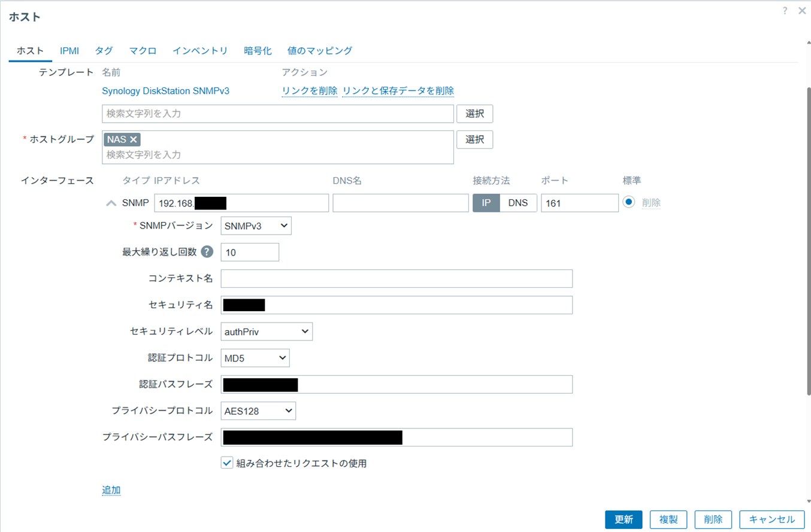Switch connection method to DNS
The width and height of the screenshot is (811, 532).
[x=518, y=203]
